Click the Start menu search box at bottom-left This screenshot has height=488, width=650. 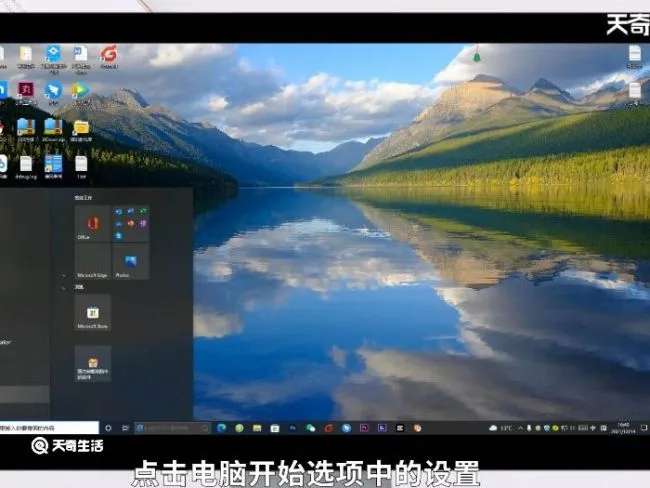[x=49, y=427]
